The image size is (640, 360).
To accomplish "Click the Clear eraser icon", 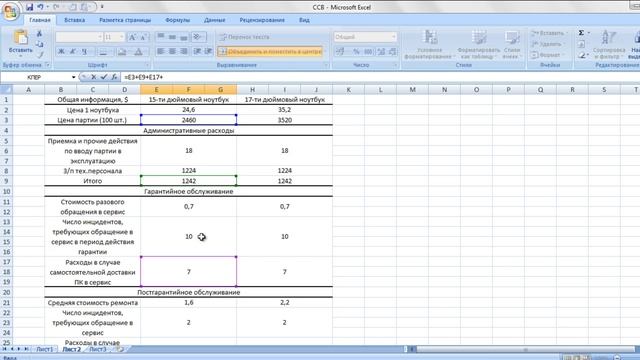I will tap(581, 55).
